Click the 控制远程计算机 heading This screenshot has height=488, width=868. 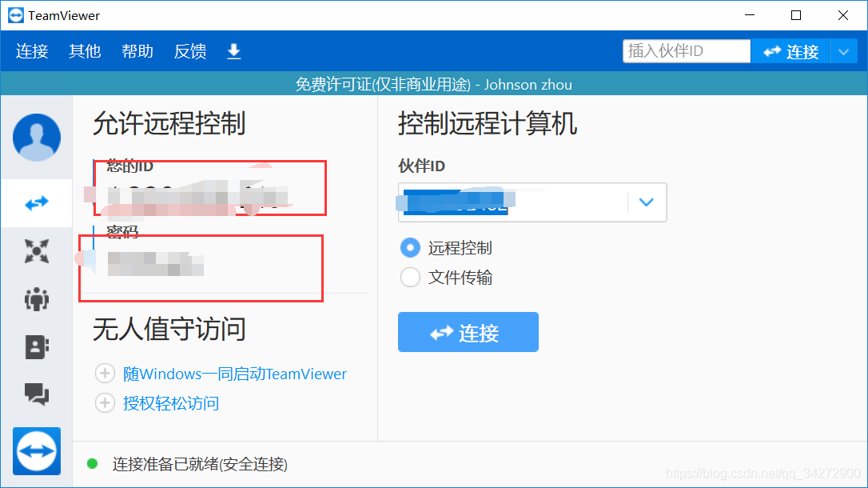(x=487, y=123)
